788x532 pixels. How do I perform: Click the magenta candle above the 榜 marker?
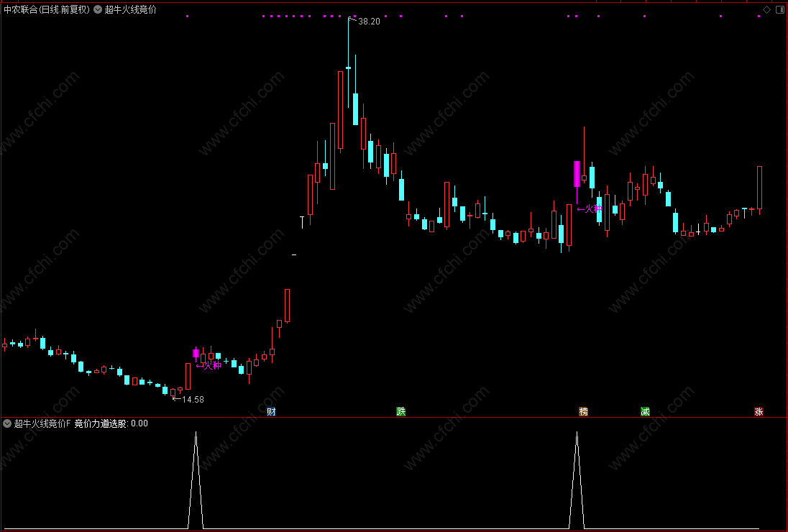click(x=577, y=174)
